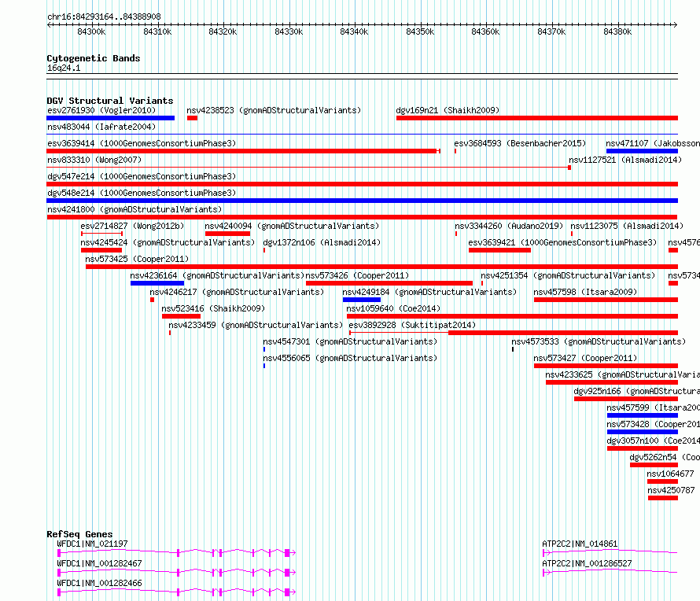The height and width of the screenshot is (601, 700).
Task: Click esv3684593 (Besenbacher2015) label
Action: (520, 143)
